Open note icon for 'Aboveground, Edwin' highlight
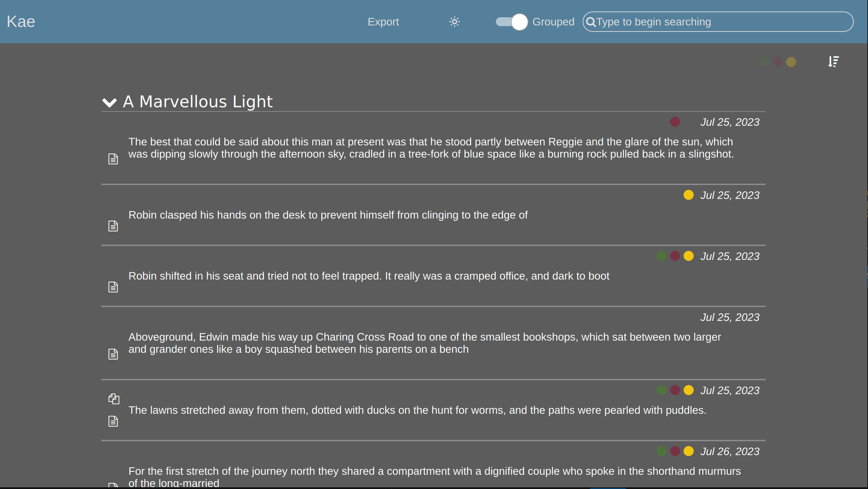Screen dimensions: 868x489 pyautogui.click(x=113, y=354)
